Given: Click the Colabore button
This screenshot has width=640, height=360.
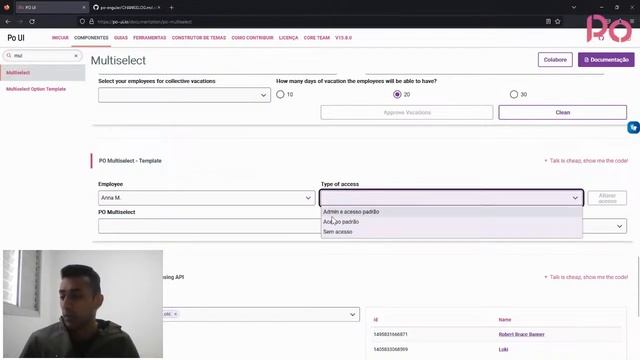Looking at the screenshot, I should pos(555,60).
